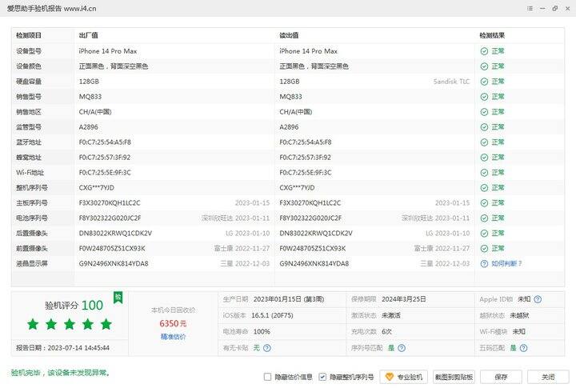The image size is (576, 392).
Task: Click 读出值 cell DN83022KRWQ1CDK2V
Action: point(316,234)
